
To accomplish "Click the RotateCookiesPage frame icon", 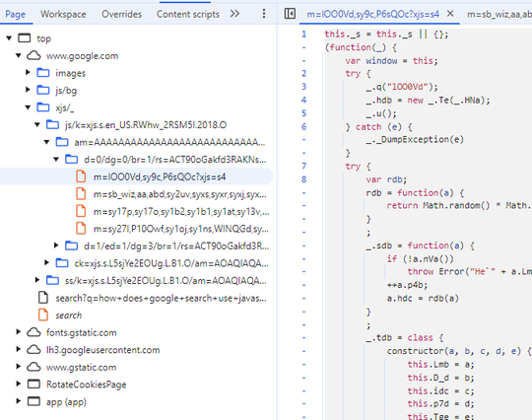I will coord(33,384).
